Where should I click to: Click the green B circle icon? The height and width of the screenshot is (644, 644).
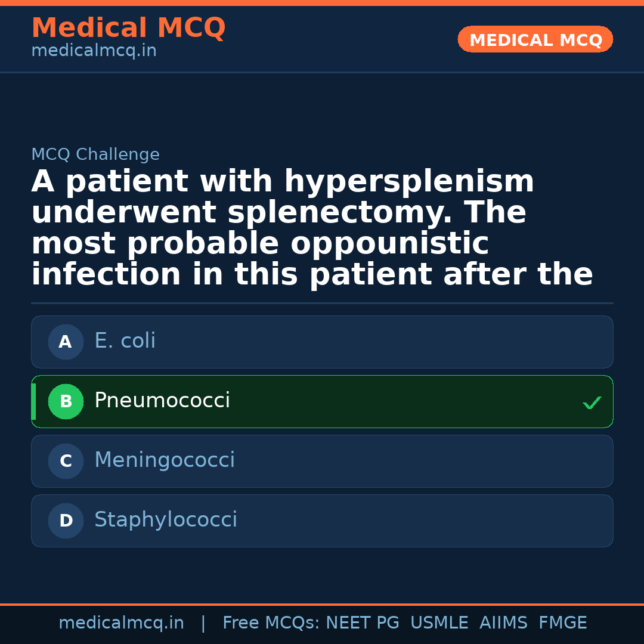[x=66, y=401]
